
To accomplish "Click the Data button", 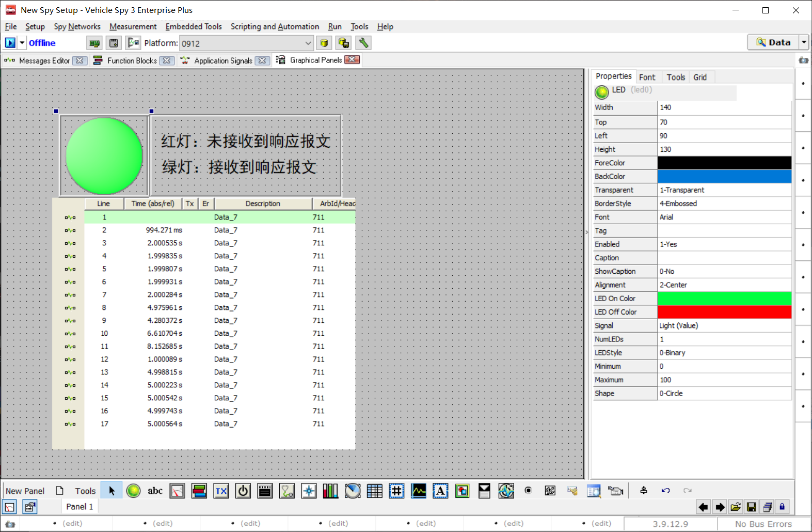I will (773, 42).
